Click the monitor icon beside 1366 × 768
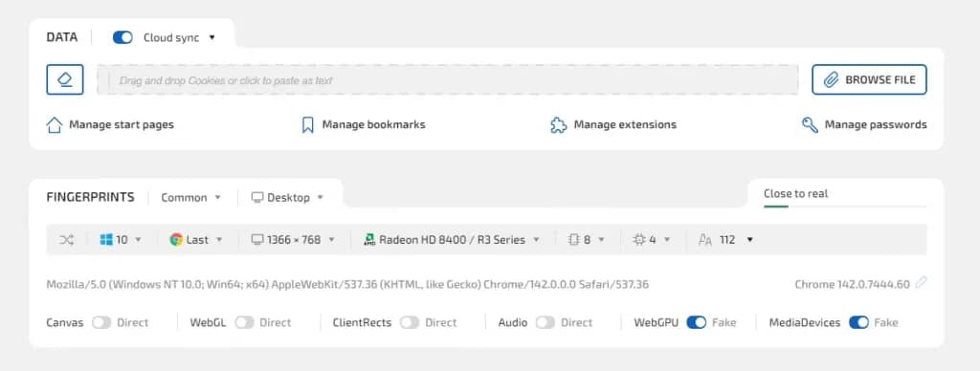980x371 pixels. click(x=256, y=240)
